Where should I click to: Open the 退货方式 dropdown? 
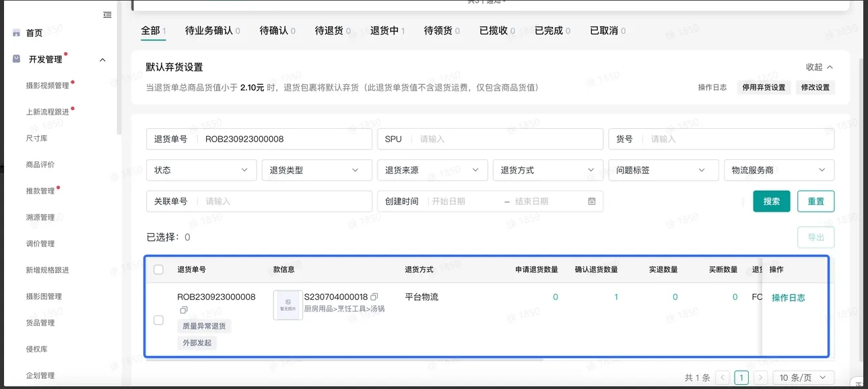548,170
